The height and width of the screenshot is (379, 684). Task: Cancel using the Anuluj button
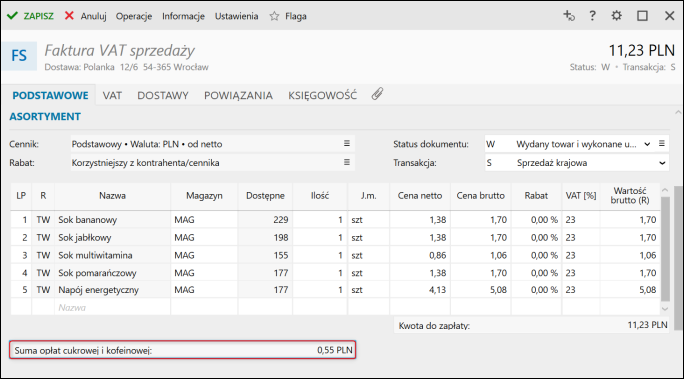click(86, 16)
